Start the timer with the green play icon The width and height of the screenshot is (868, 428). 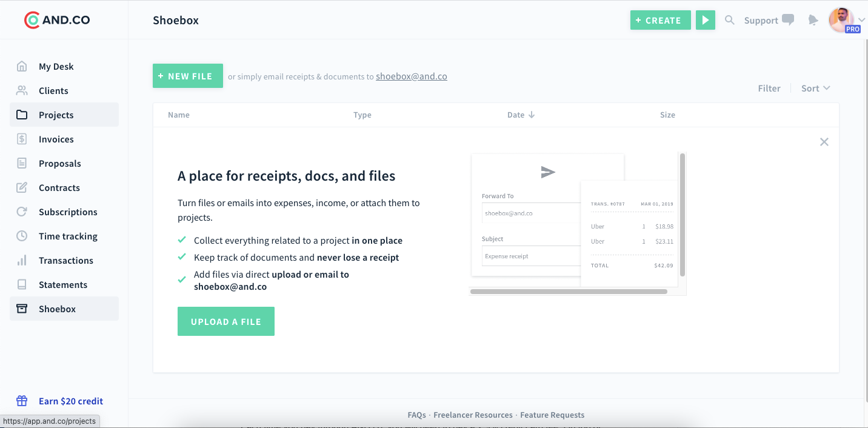pos(705,20)
